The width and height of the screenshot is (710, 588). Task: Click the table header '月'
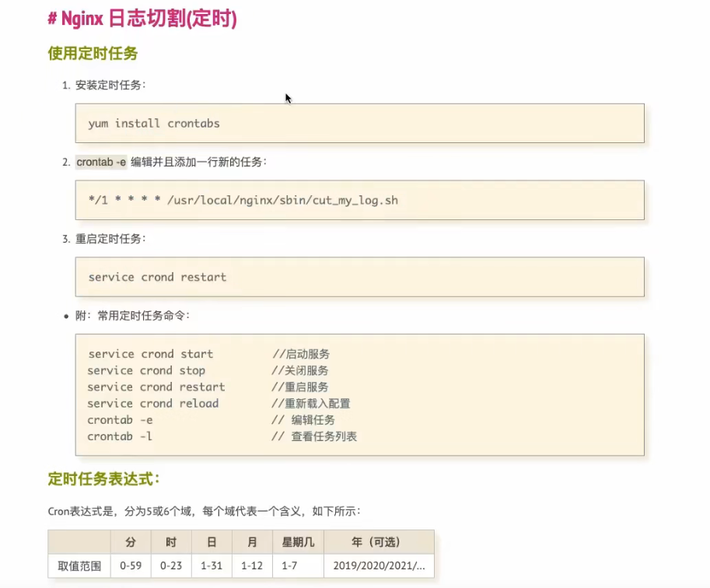pyautogui.click(x=252, y=542)
